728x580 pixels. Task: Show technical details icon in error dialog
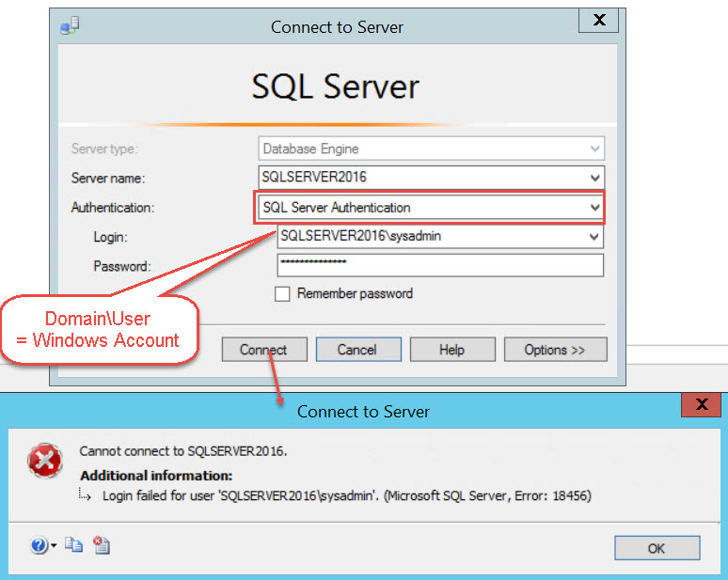(102, 545)
